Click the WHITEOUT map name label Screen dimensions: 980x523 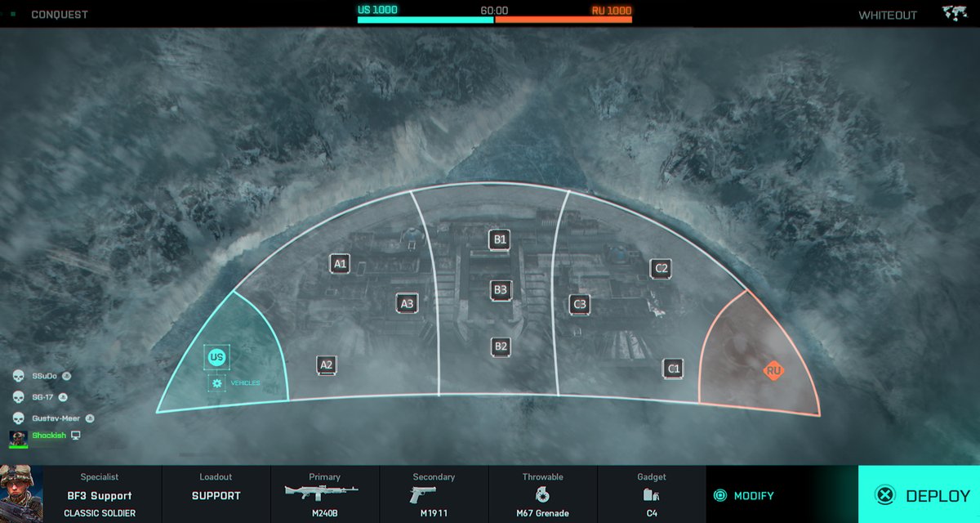(x=888, y=15)
